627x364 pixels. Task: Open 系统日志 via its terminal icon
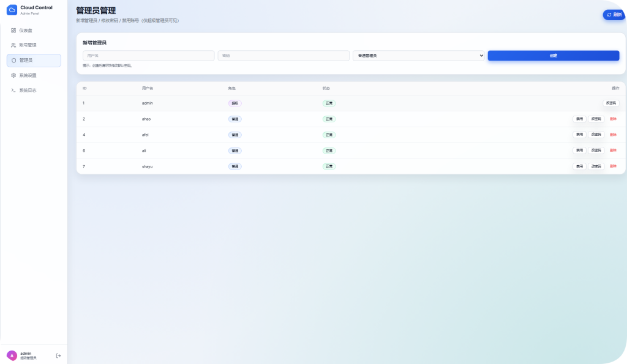coord(13,91)
